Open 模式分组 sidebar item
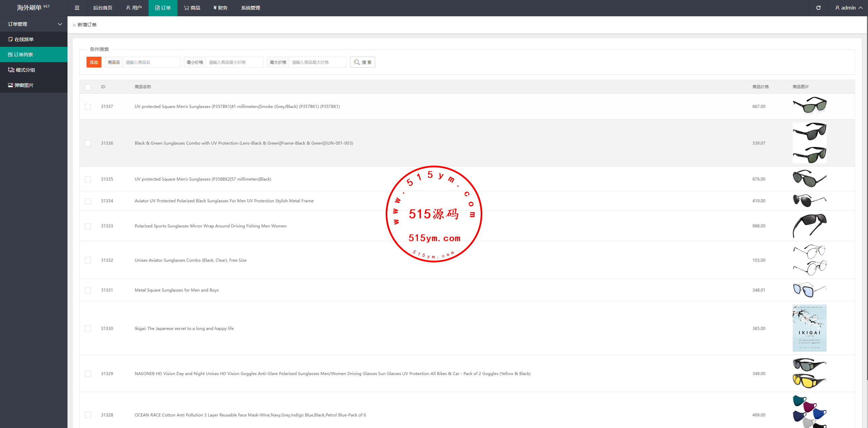 [25, 70]
